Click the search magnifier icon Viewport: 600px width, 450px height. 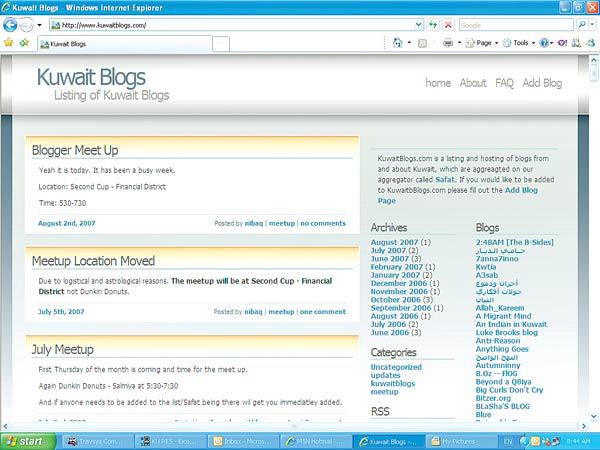tap(582, 24)
